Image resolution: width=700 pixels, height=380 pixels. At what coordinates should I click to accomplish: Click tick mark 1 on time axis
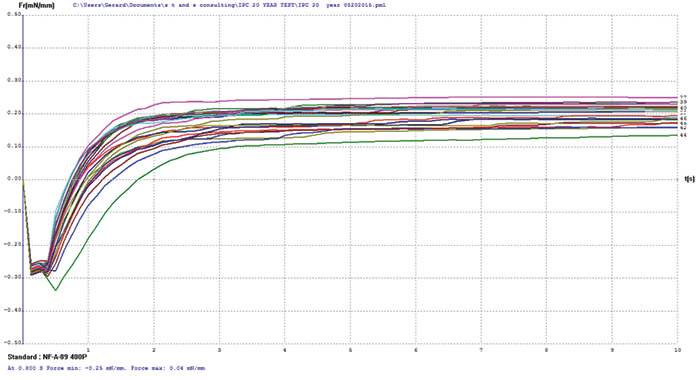point(88,350)
